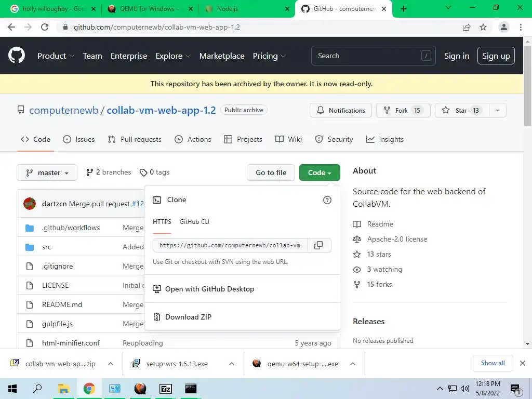The height and width of the screenshot is (399, 532).
Task: Click the Show all downloads button
Action: [x=493, y=363]
